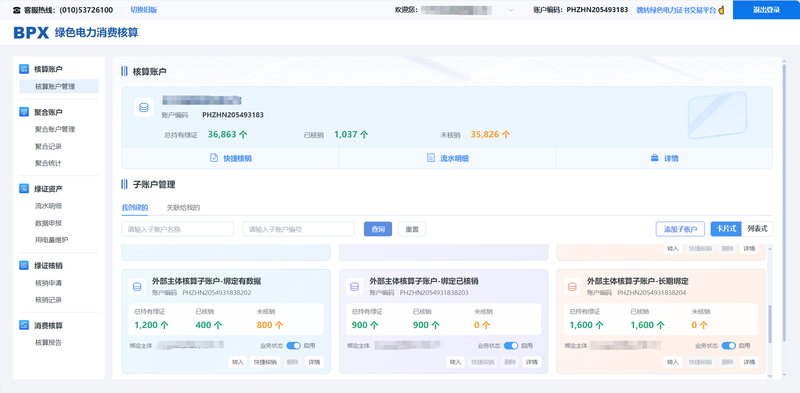Open 流水明细 in main account bar
This screenshot has width=800, height=393.
[x=447, y=158]
